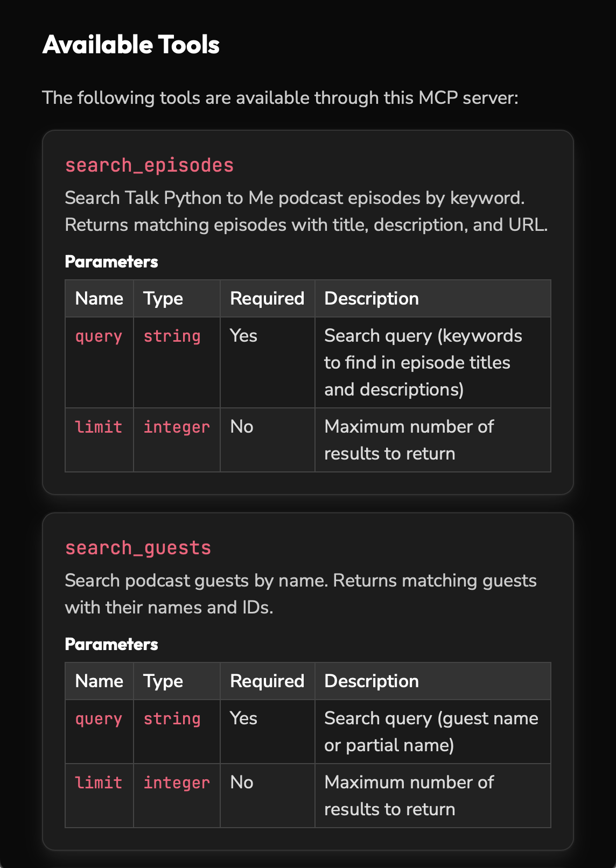Click the "Required" header in search_episodes table
The height and width of the screenshot is (868, 616).
click(x=267, y=299)
